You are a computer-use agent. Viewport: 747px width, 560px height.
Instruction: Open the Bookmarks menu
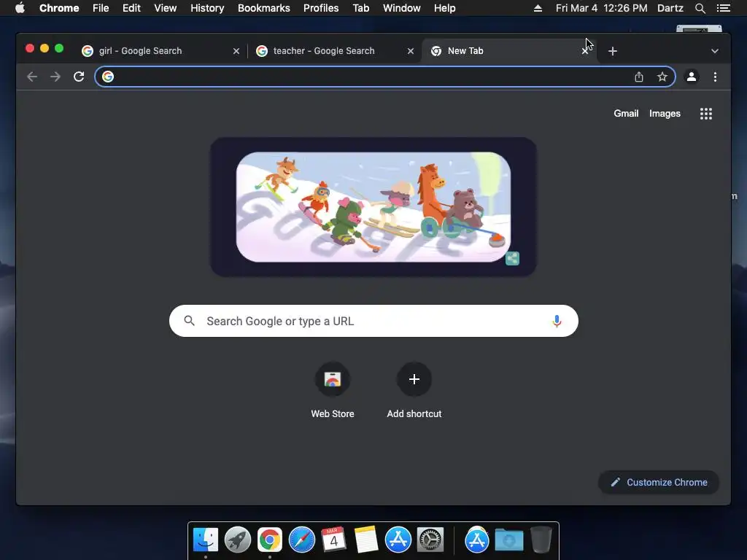264,8
